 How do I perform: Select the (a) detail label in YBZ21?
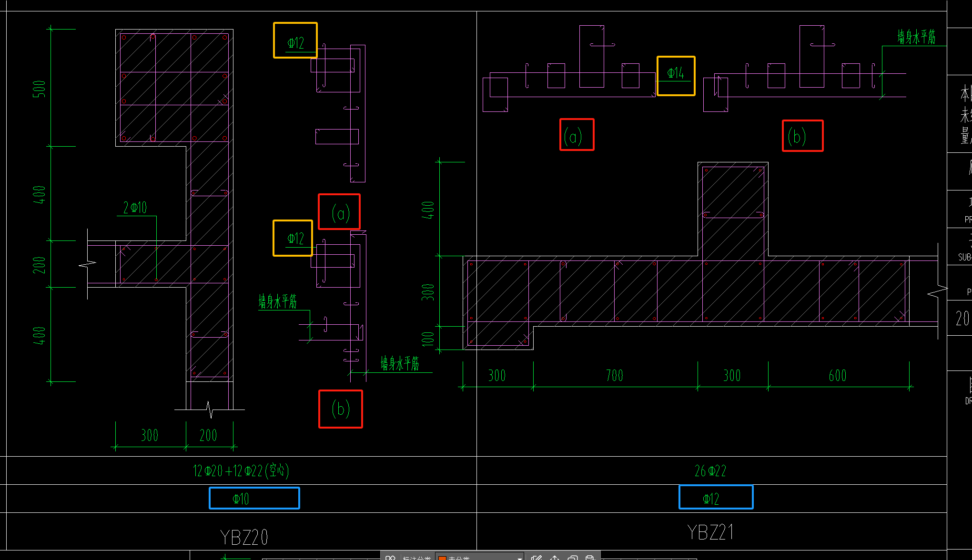coord(573,137)
